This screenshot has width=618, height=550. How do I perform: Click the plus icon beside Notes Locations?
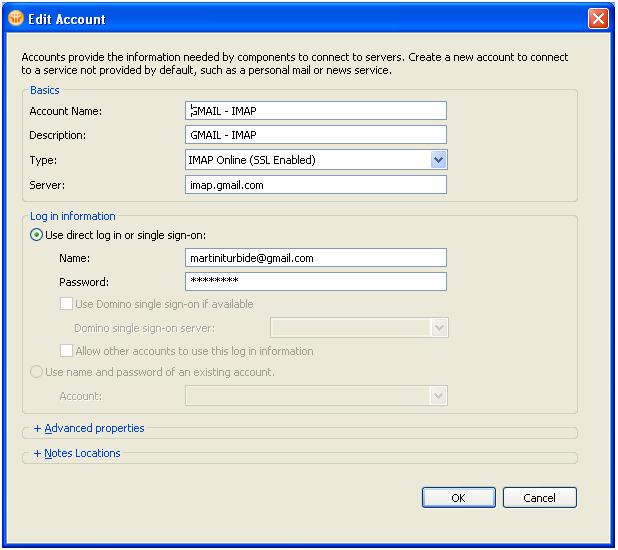coord(37,453)
